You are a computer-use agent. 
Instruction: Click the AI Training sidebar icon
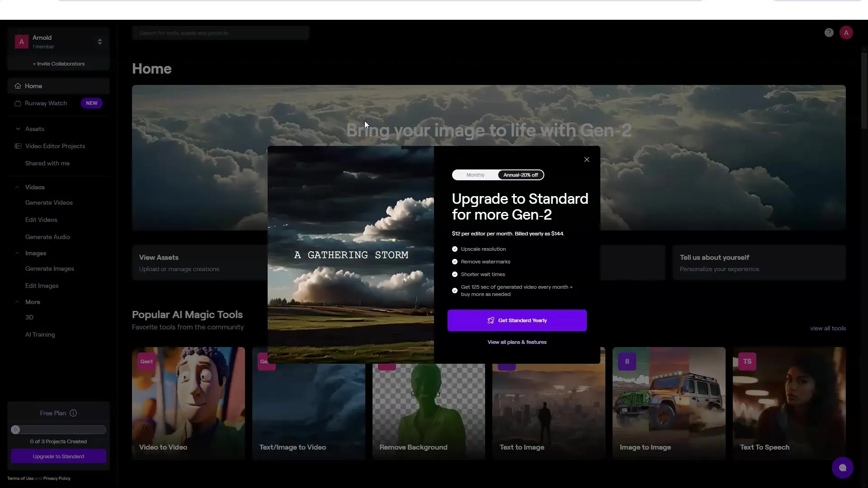[x=40, y=334]
